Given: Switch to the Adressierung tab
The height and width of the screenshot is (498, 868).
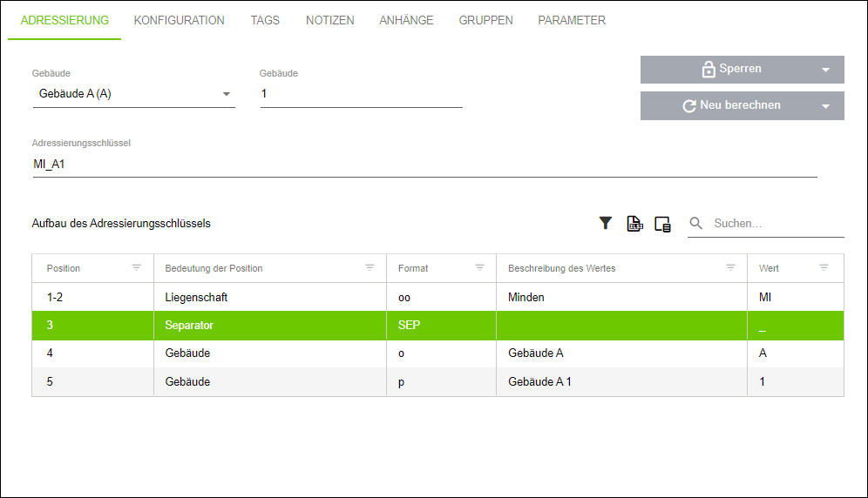Looking at the screenshot, I should [64, 21].
